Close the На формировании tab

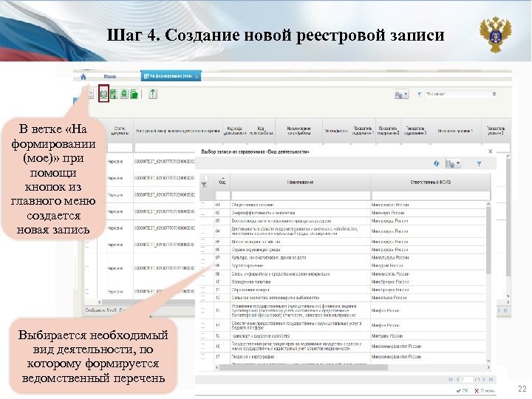tap(197, 77)
